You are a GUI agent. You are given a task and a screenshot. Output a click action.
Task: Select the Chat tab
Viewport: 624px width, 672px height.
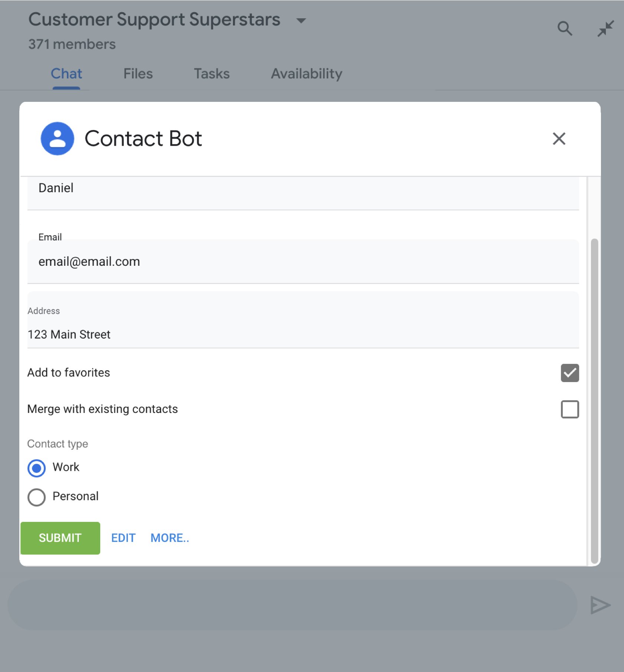[x=66, y=74]
